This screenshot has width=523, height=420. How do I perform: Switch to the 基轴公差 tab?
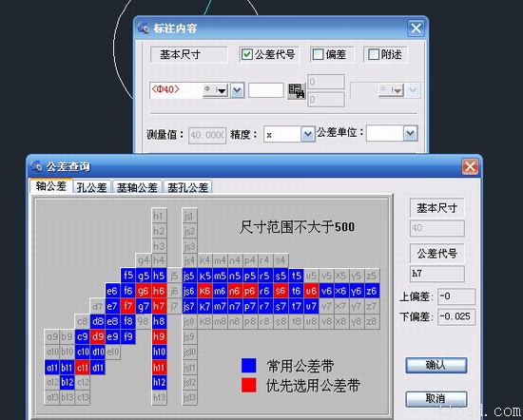pos(137,187)
